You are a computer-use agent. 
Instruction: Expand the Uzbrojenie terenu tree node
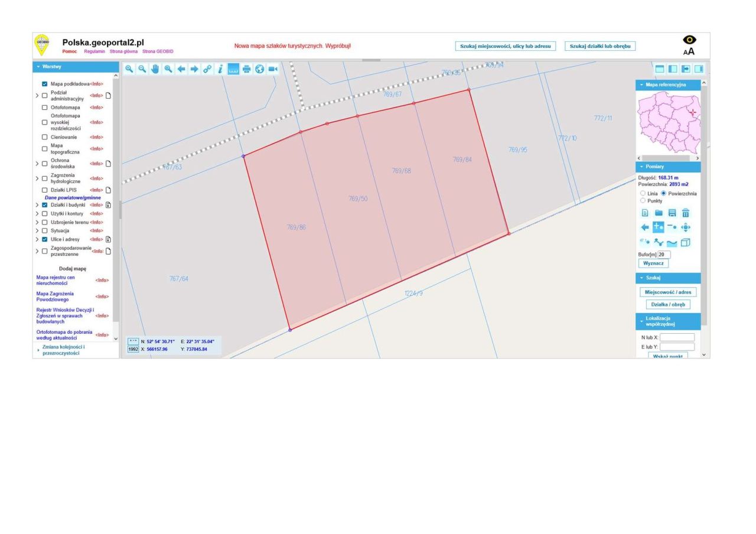click(x=37, y=222)
